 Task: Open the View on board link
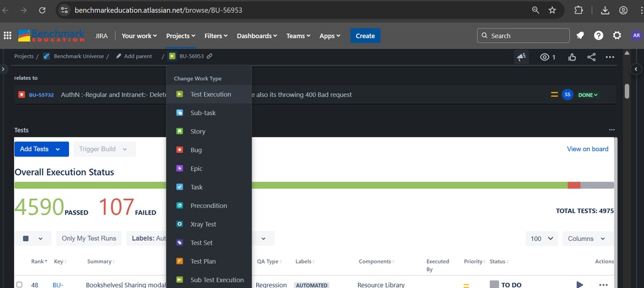point(587,149)
